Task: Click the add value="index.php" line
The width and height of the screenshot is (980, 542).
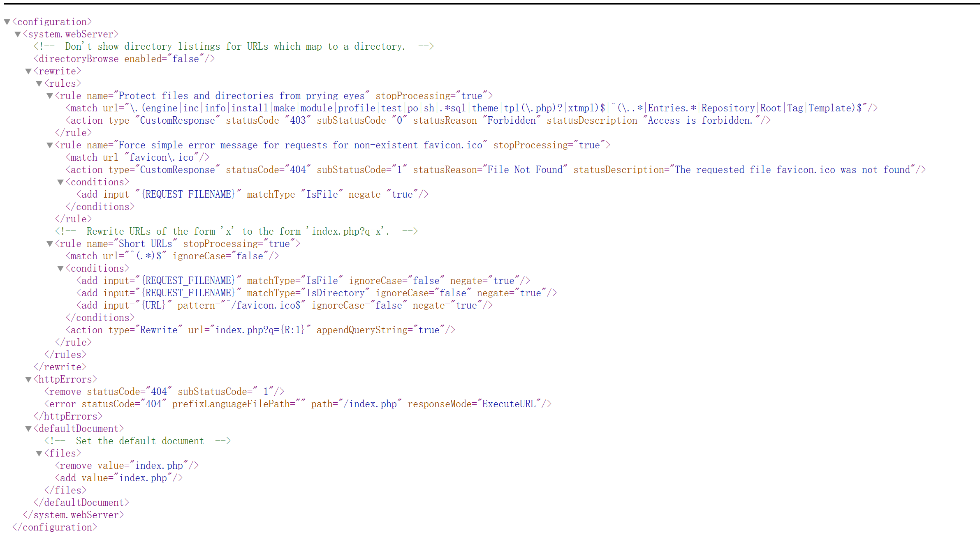Action: (119, 478)
